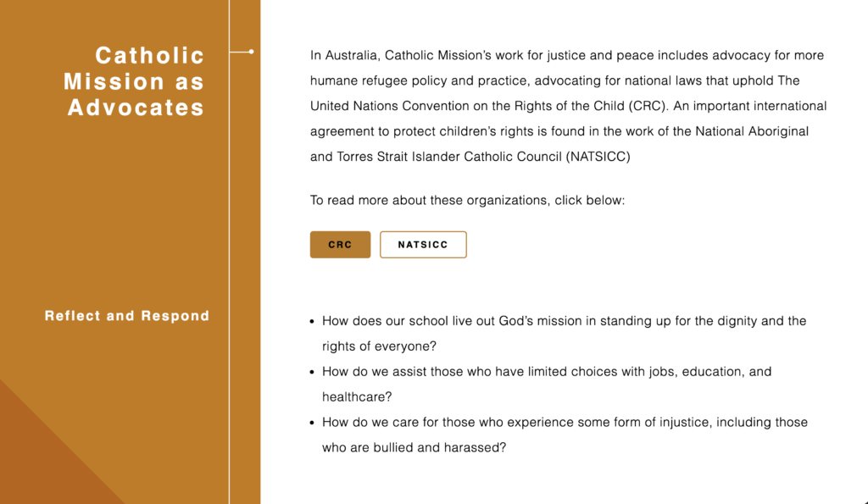Click the CRC button
Image resolution: width=868 pixels, height=504 pixels.
pyautogui.click(x=340, y=245)
